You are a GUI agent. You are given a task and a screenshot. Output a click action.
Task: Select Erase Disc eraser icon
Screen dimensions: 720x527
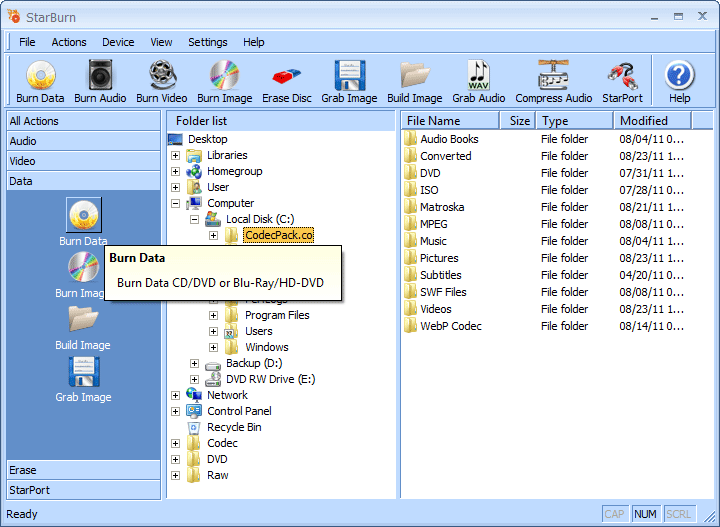287,76
